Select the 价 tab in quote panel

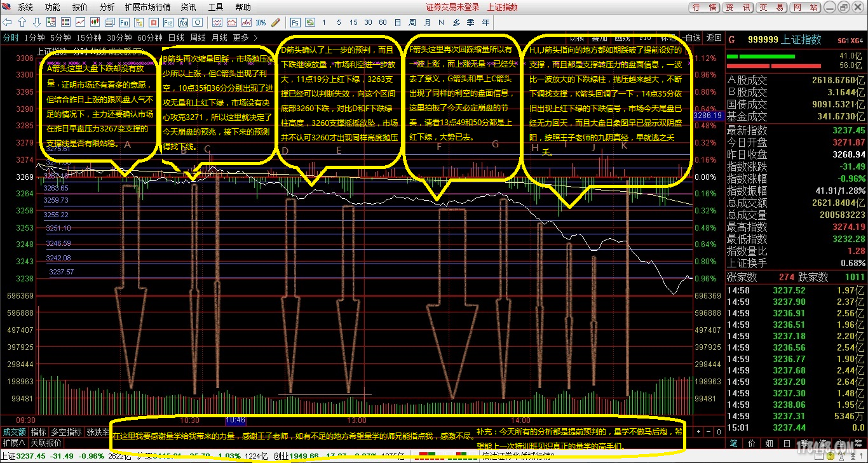[x=752, y=443]
